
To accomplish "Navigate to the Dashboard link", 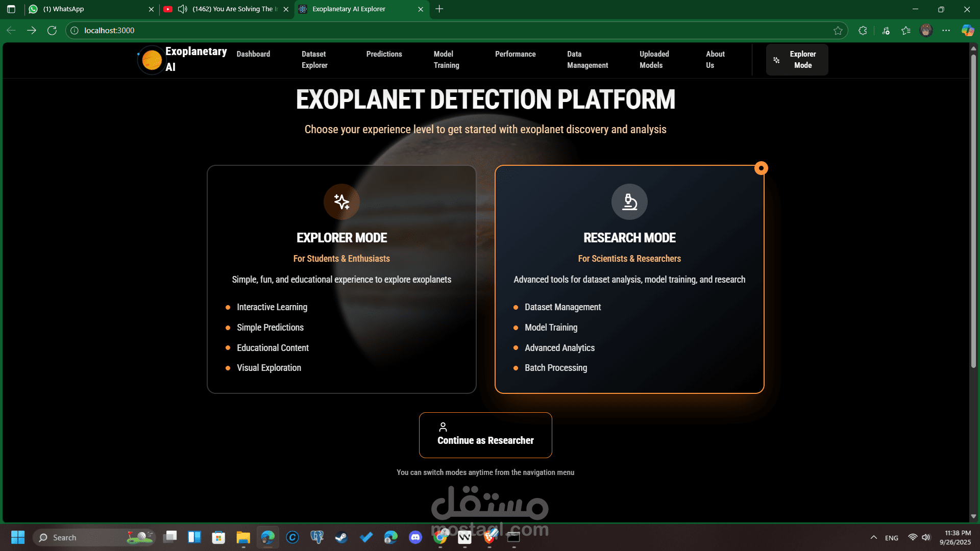I will pyautogui.click(x=253, y=54).
